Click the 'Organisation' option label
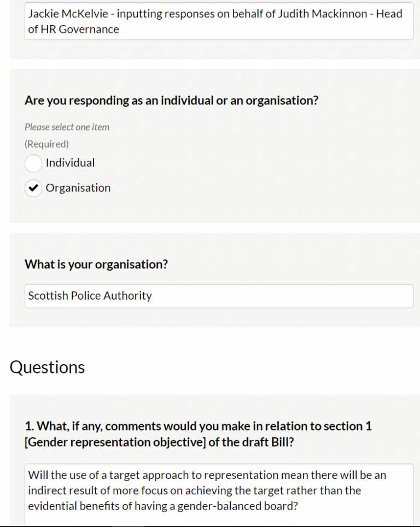The height and width of the screenshot is (527, 420). tap(78, 188)
